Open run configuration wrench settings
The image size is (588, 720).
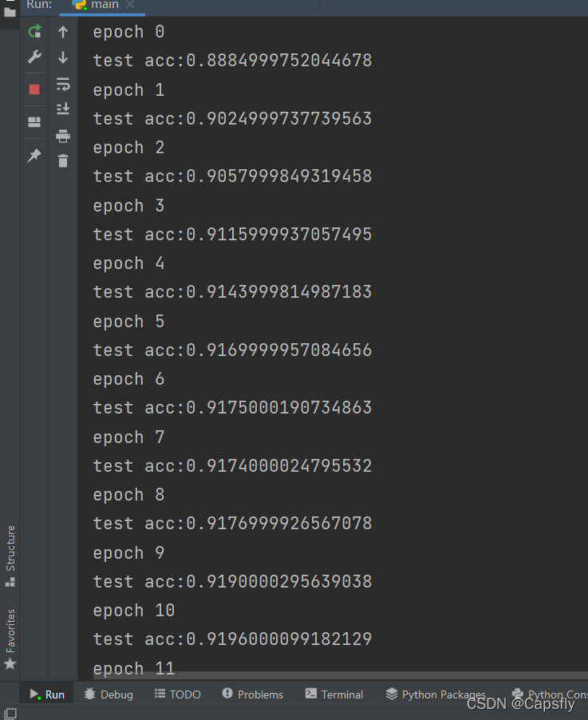[34, 57]
